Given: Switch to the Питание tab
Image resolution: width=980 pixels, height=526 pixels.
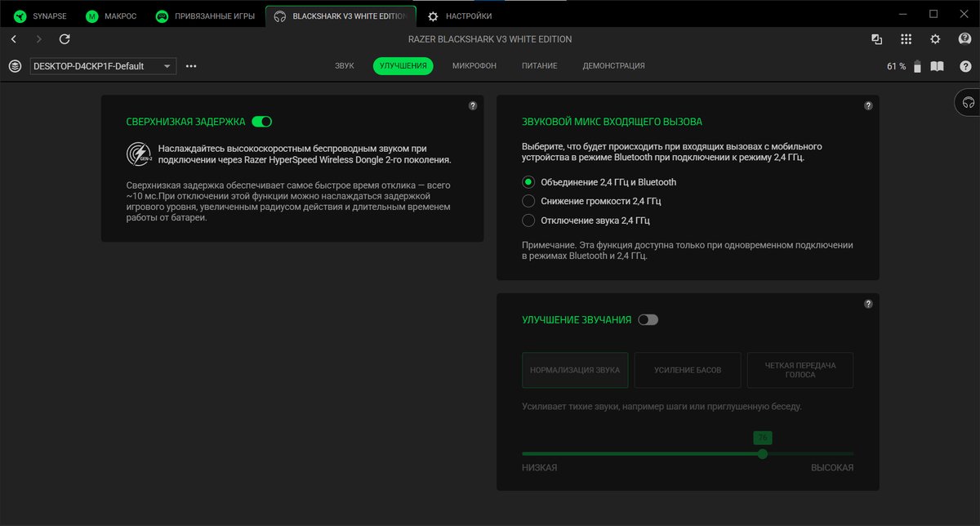Looking at the screenshot, I should click(x=540, y=66).
